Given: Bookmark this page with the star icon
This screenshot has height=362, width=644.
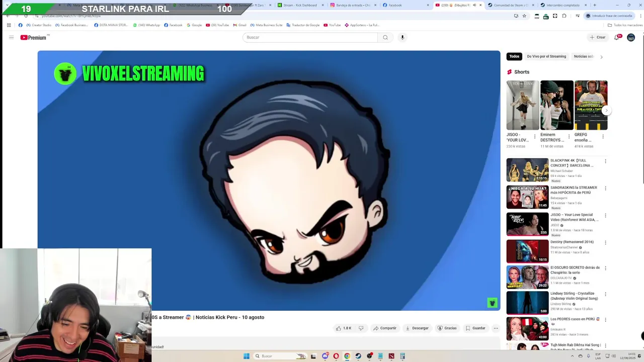Looking at the screenshot, I should click(x=524, y=16).
